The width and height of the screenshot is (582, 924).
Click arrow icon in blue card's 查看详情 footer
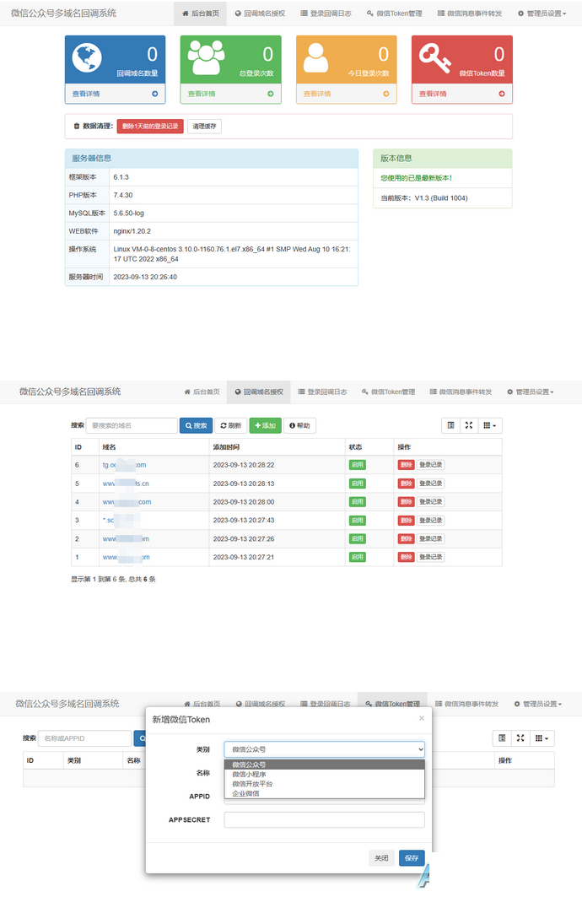coord(155,94)
